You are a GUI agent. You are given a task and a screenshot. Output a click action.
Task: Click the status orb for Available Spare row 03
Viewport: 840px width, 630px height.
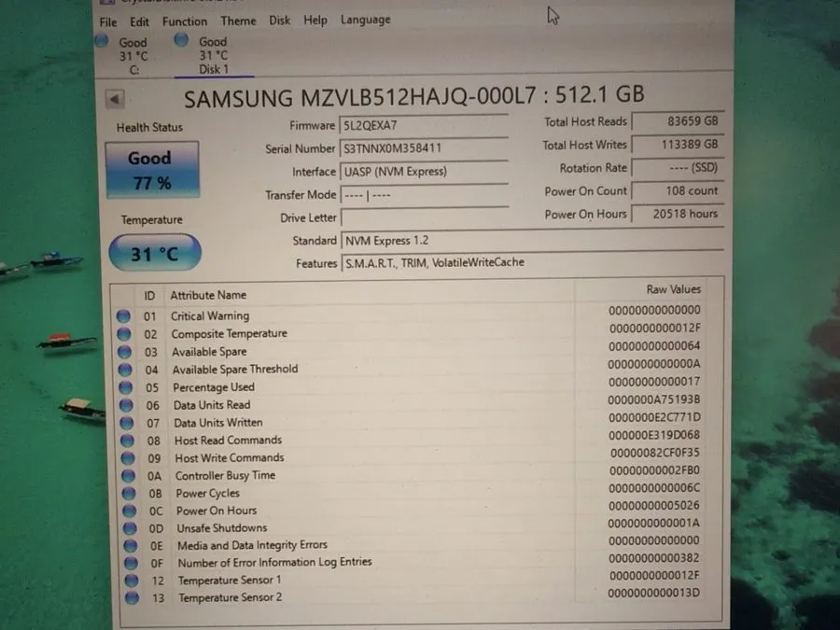(124, 352)
